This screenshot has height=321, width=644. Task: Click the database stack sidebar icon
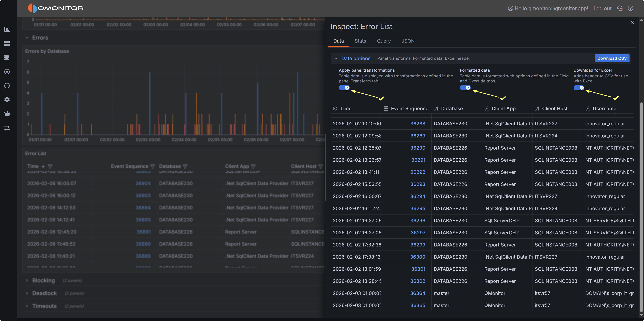pos(7,58)
